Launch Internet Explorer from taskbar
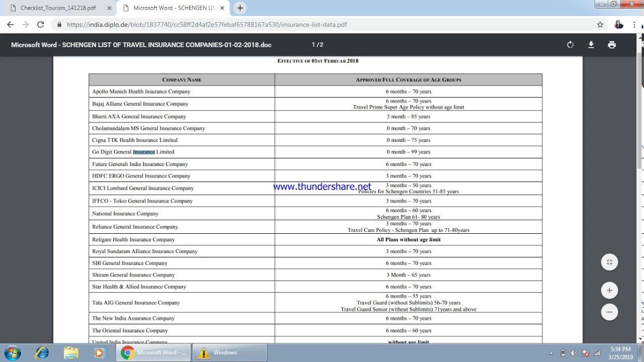This screenshot has width=644, height=362. click(x=42, y=352)
